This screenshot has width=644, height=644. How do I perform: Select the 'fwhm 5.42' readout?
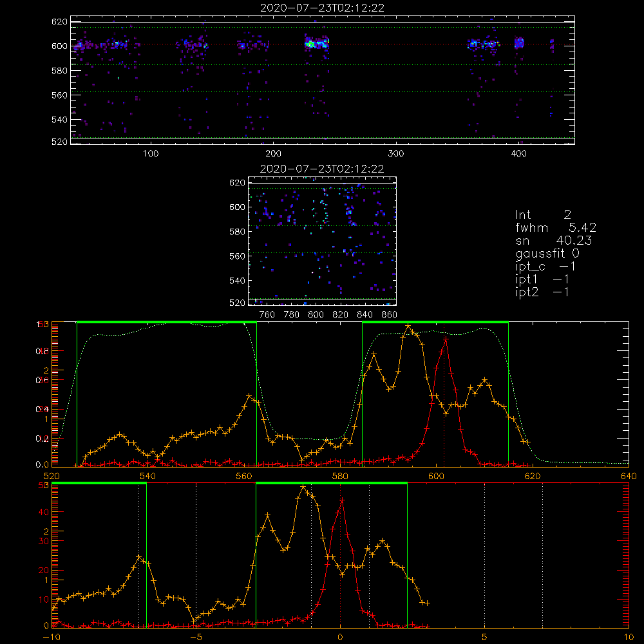pyautogui.click(x=556, y=227)
